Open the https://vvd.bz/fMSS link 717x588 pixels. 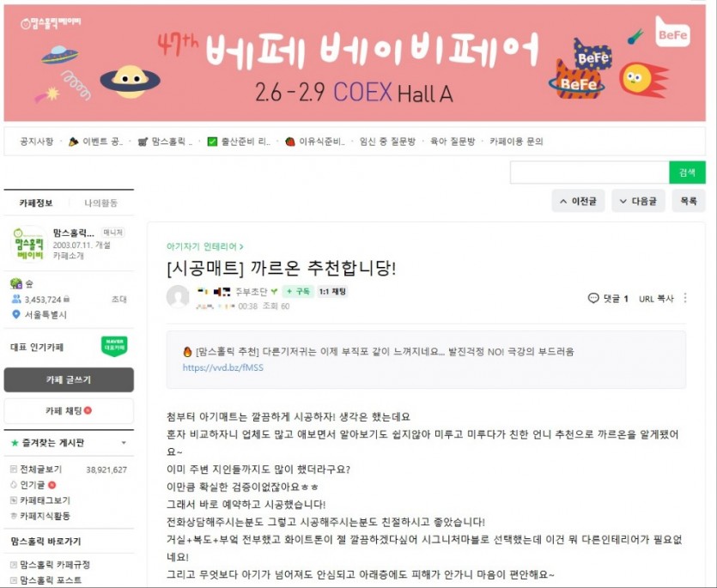pyautogui.click(x=222, y=367)
